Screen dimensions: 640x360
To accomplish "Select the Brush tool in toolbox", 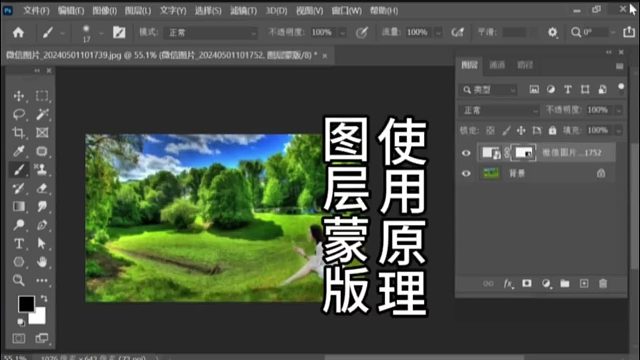I will [x=18, y=169].
